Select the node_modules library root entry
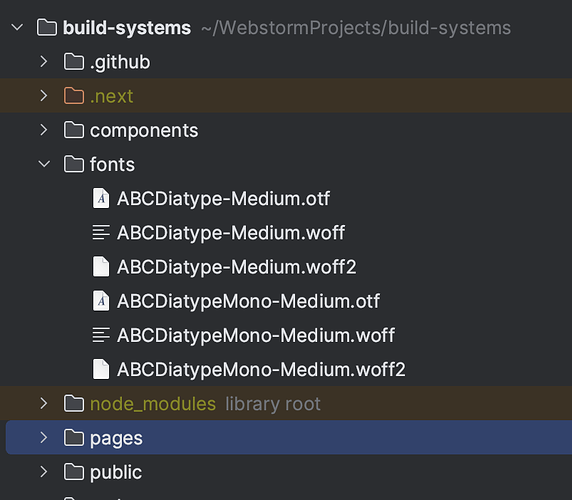The width and height of the screenshot is (572, 500). click(x=286, y=403)
